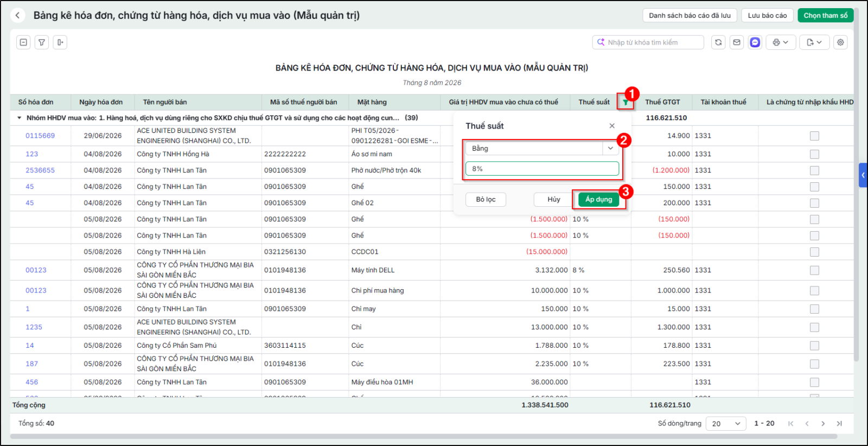Image resolution: width=868 pixels, height=446 pixels.
Task: Tick the checkbox for invoice 456
Action: [x=814, y=383]
